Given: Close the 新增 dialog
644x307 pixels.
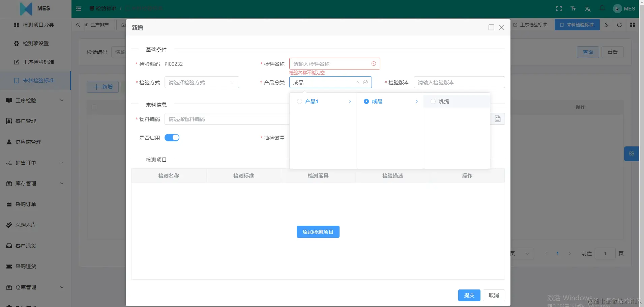Looking at the screenshot, I should pyautogui.click(x=501, y=27).
